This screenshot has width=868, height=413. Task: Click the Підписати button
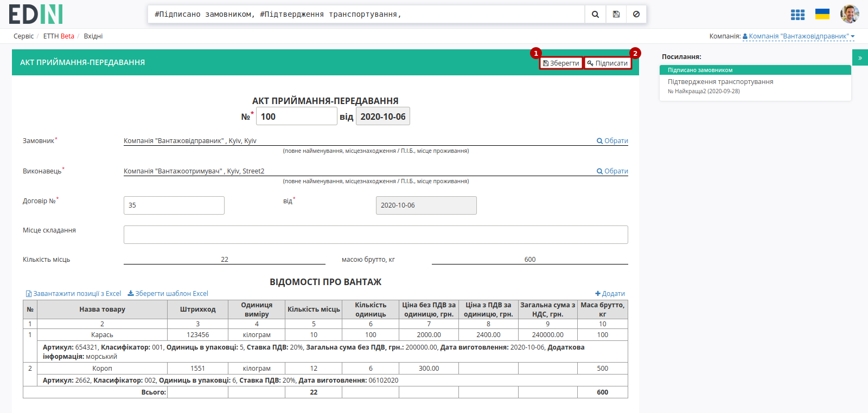(x=608, y=63)
